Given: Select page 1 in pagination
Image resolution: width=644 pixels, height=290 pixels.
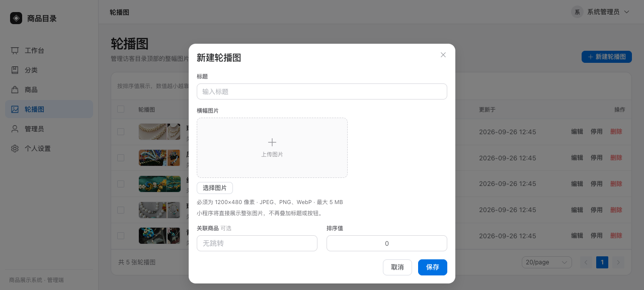Looking at the screenshot, I should [602, 262].
